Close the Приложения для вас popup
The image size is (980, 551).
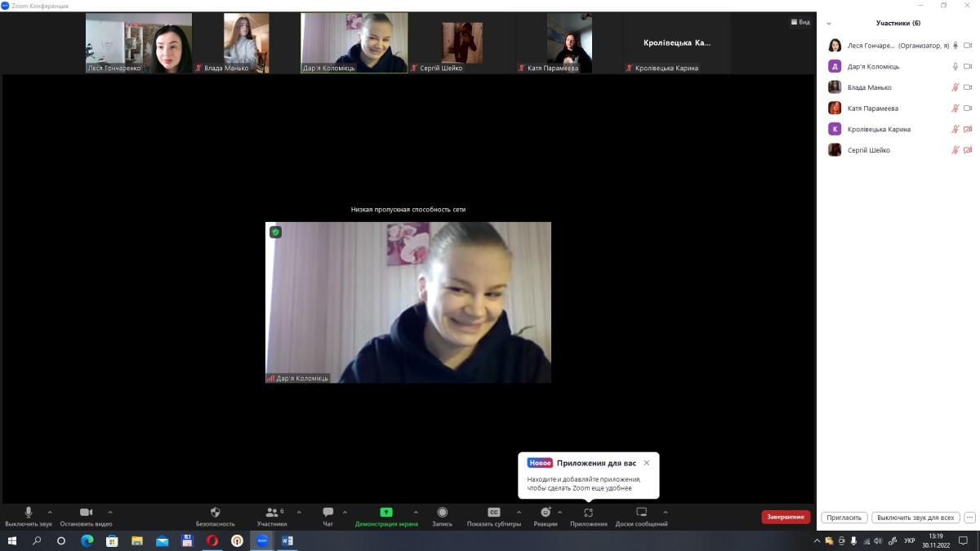point(647,463)
